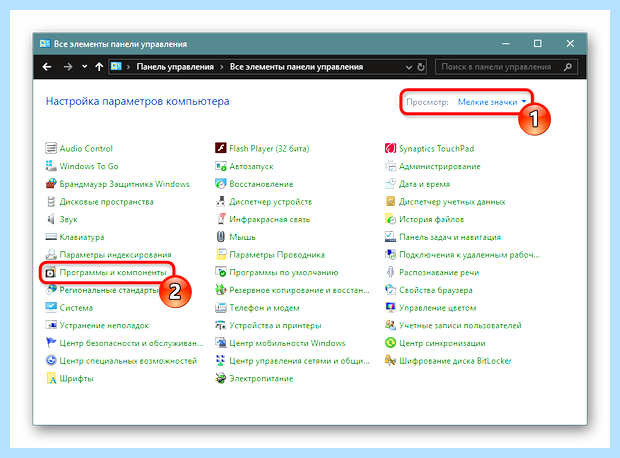Screen dimensions: 620x458
Task: Click the Windows To Go icon
Action: [51, 166]
